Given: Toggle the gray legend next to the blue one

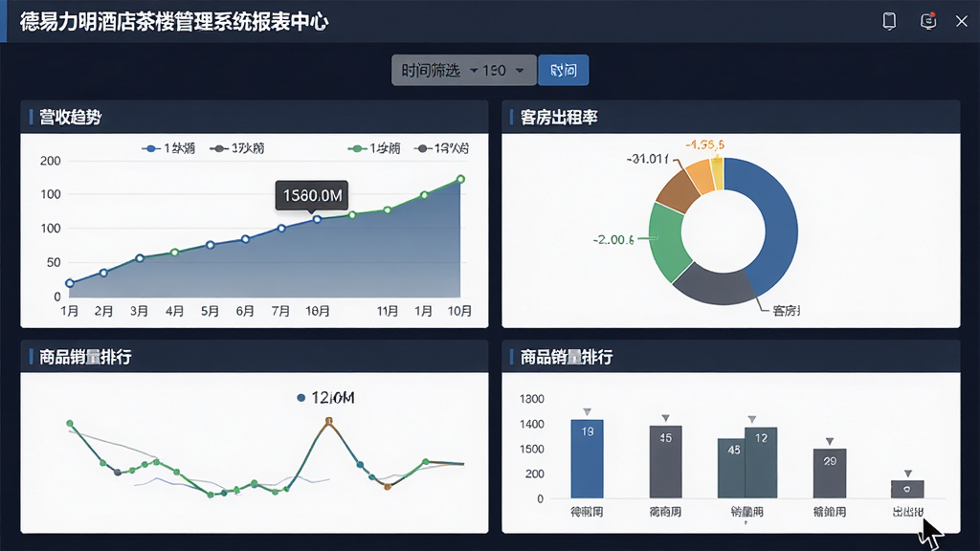Looking at the screenshot, I should pyautogui.click(x=237, y=148).
